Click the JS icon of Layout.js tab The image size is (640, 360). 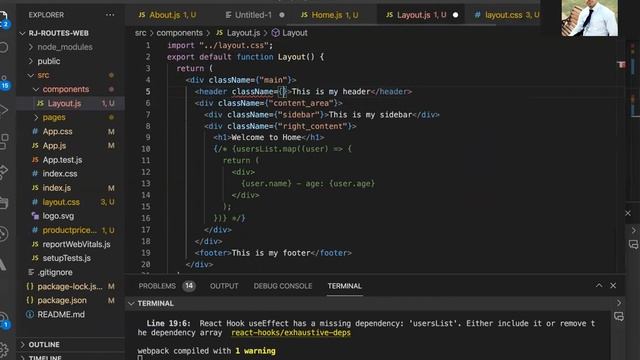389,15
